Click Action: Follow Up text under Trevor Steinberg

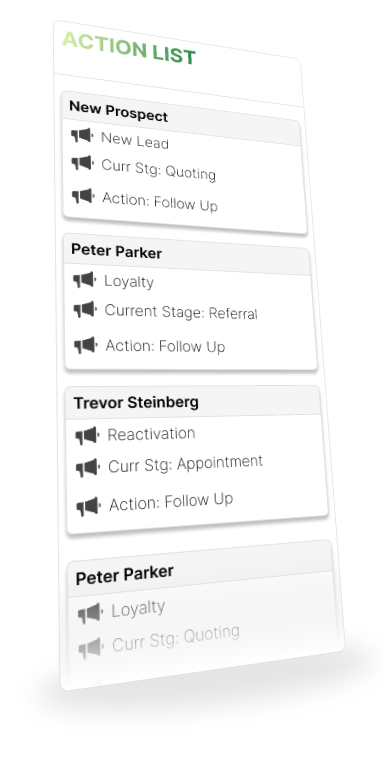point(171,502)
